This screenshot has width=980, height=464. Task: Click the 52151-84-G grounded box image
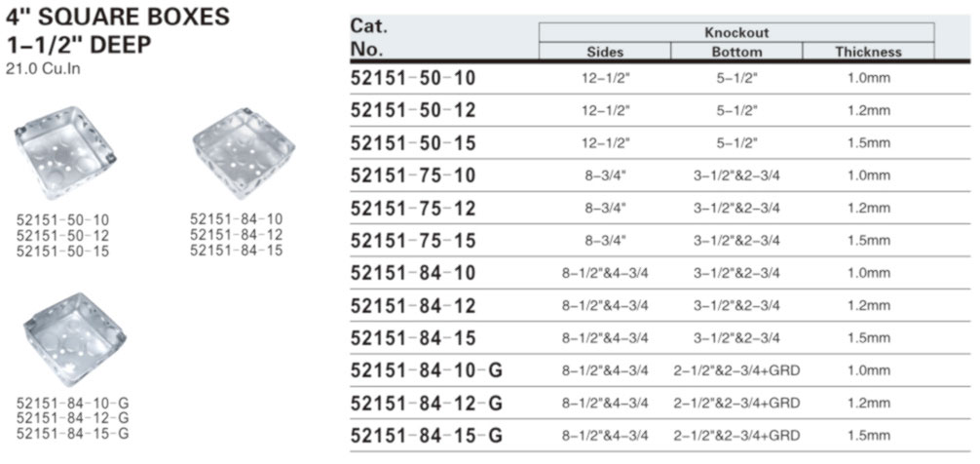click(x=74, y=339)
